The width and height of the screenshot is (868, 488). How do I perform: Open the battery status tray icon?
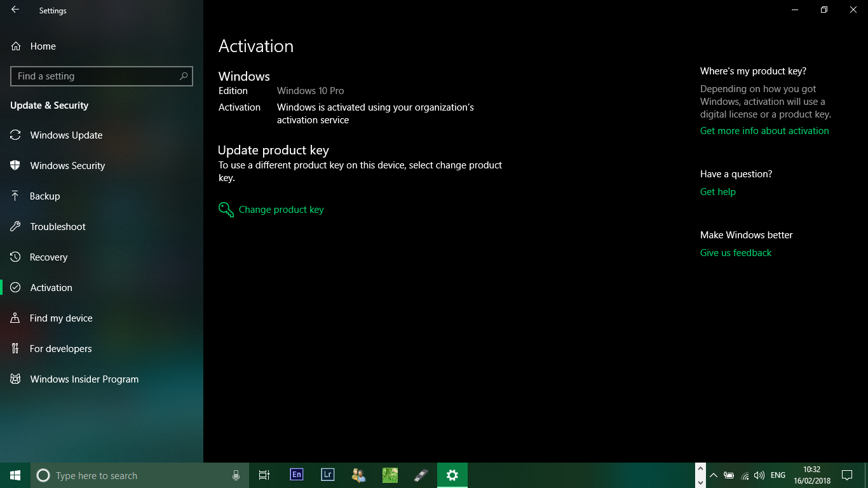click(x=729, y=475)
